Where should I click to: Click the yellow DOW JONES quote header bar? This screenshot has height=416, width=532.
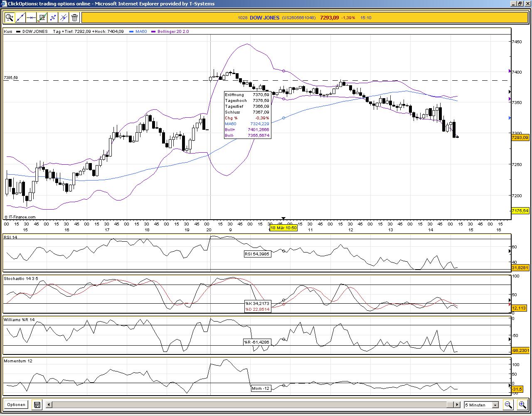click(x=305, y=17)
